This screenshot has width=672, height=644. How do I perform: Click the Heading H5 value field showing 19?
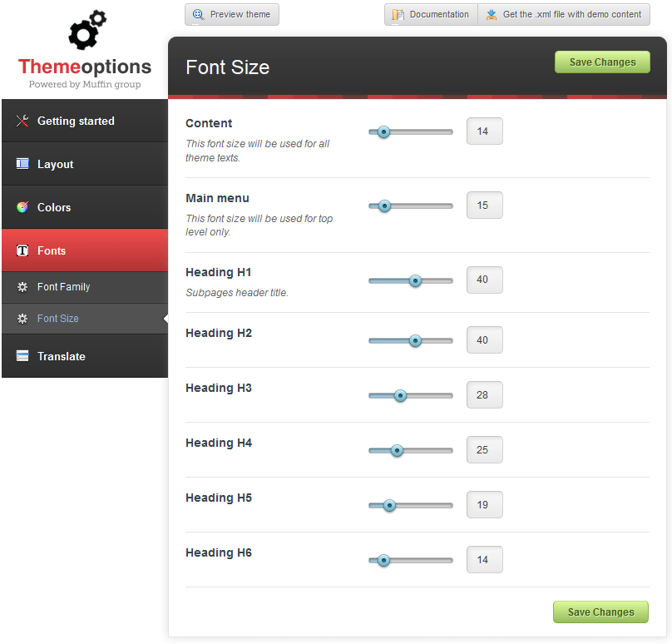click(x=484, y=505)
